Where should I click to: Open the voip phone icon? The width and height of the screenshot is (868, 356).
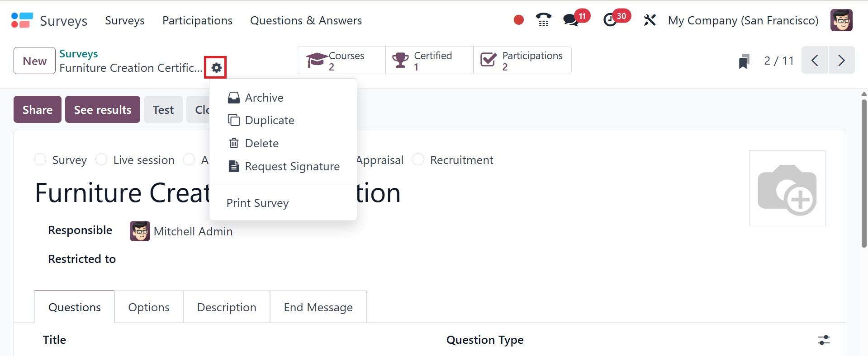pyautogui.click(x=543, y=20)
